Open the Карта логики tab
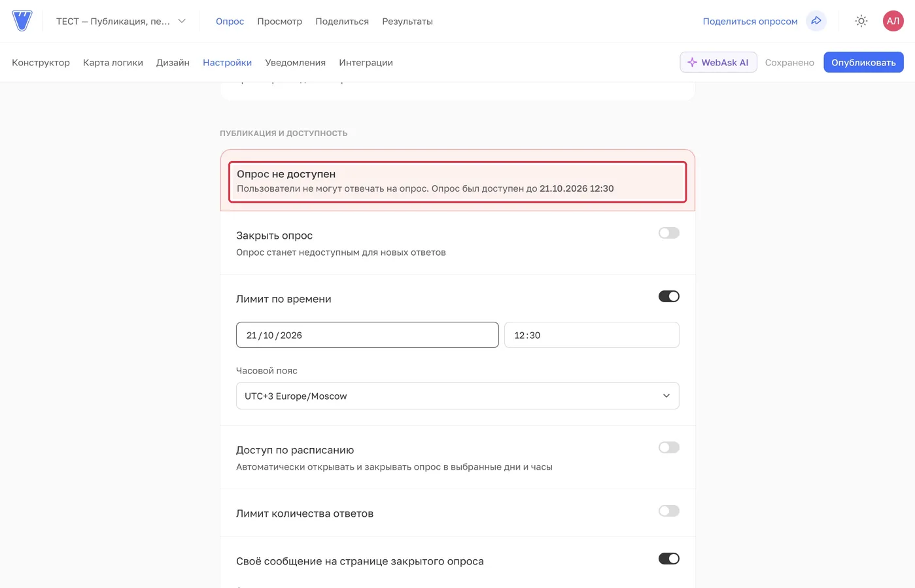915x588 pixels. pos(113,62)
